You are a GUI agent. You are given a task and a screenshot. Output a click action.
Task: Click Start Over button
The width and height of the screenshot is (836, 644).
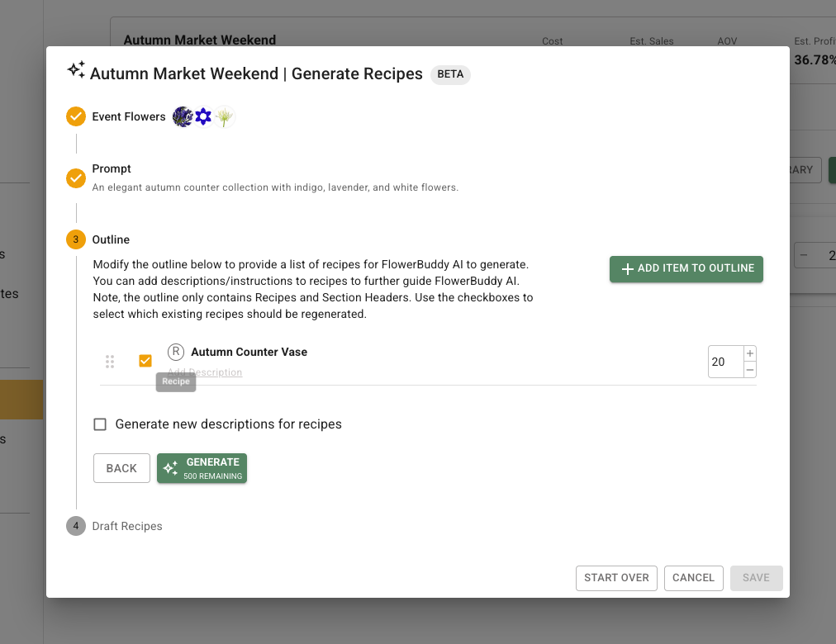click(616, 578)
